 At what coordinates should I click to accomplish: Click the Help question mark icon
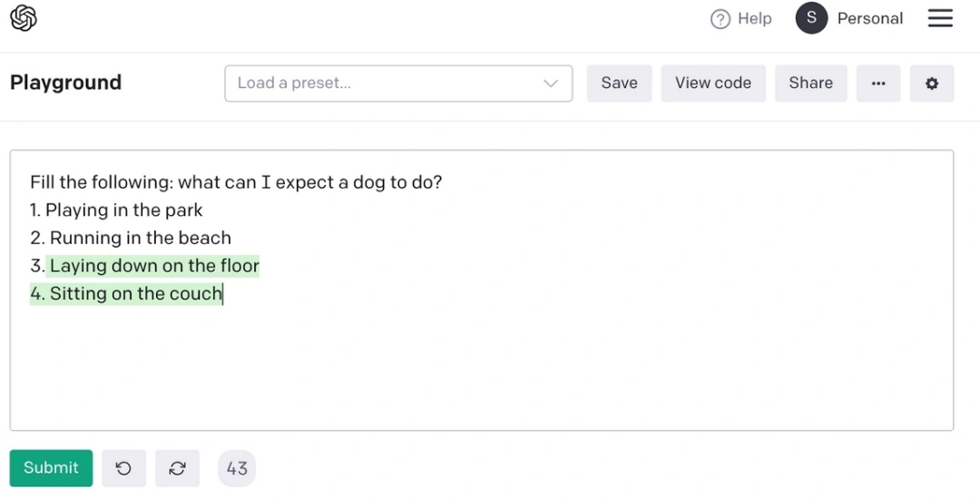720,19
